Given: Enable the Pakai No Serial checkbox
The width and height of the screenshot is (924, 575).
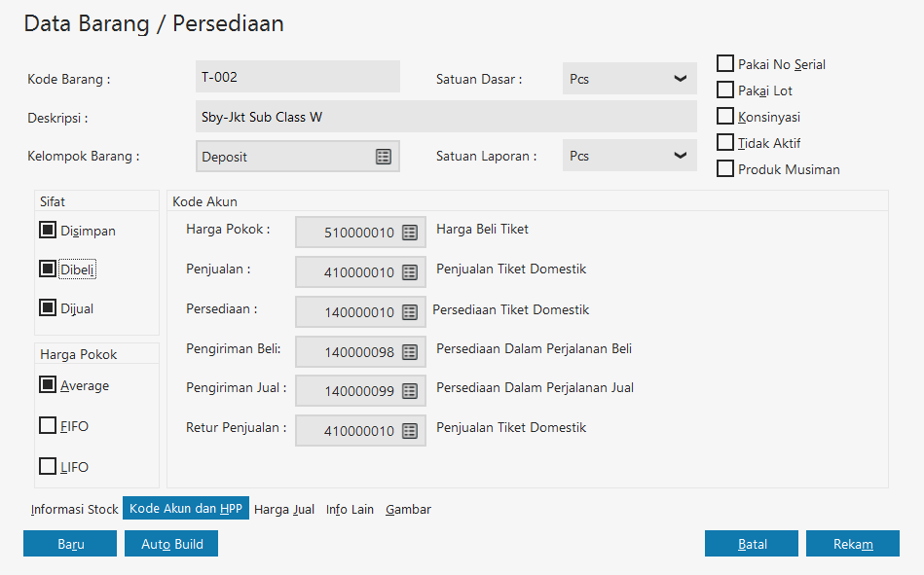Looking at the screenshot, I should point(725,64).
